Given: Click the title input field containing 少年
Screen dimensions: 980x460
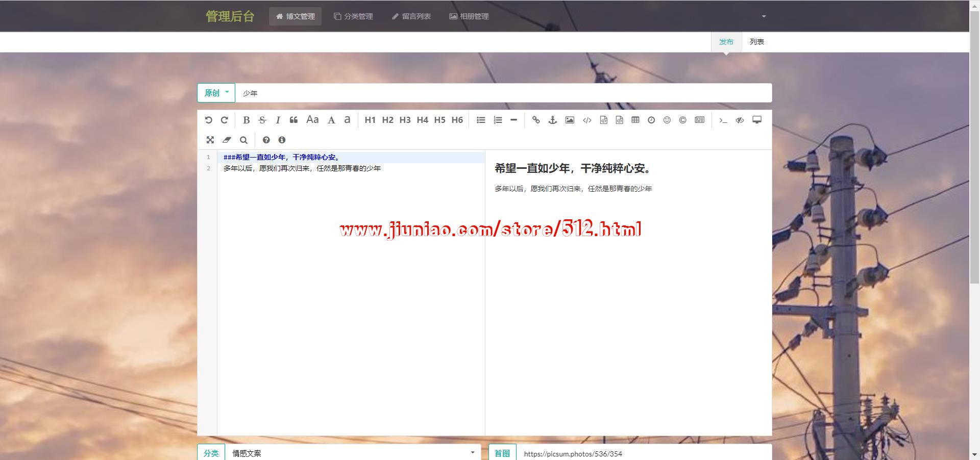Looking at the screenshot, I should coord(503,93).
